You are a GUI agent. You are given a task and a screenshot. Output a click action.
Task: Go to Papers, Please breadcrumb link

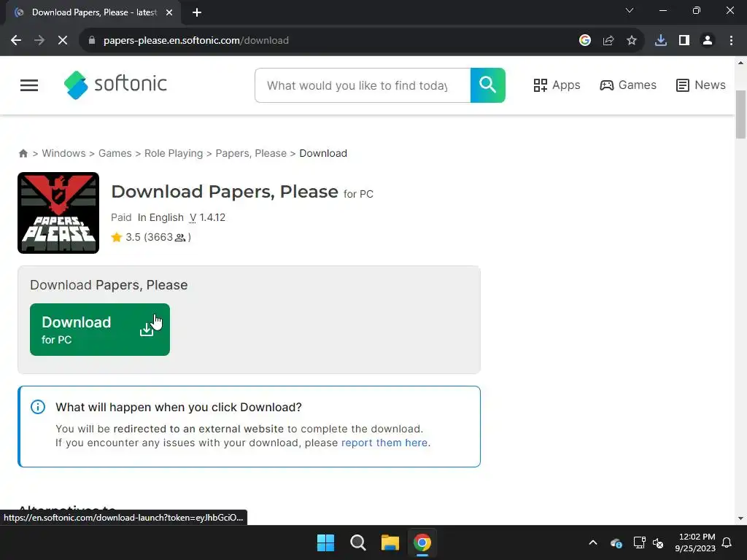(251, 153)
